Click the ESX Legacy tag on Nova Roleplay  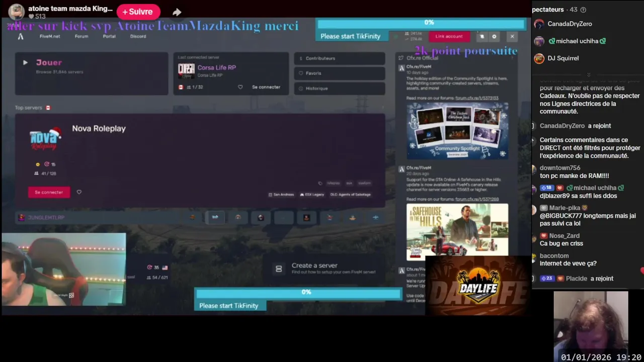click(x=312, y=195)
